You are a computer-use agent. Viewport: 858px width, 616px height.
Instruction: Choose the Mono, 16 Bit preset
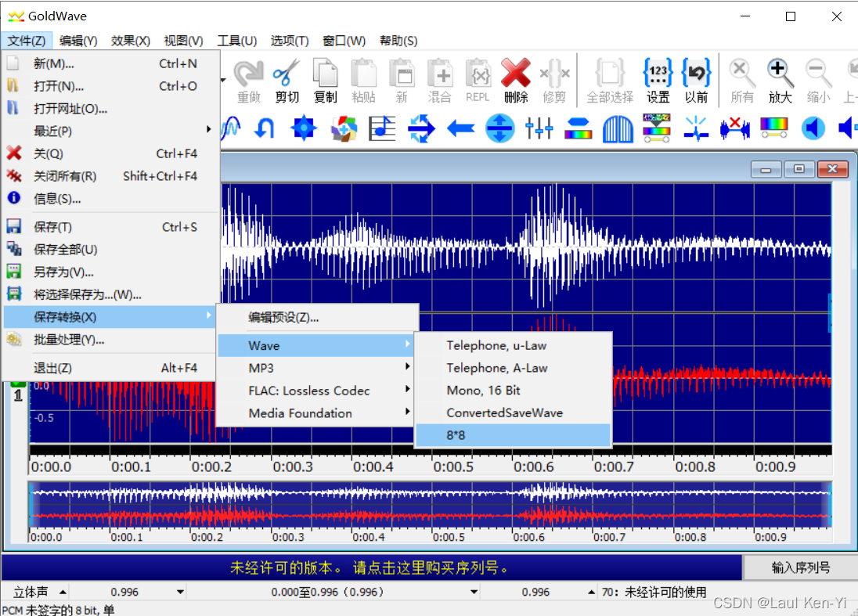point(513,390)
